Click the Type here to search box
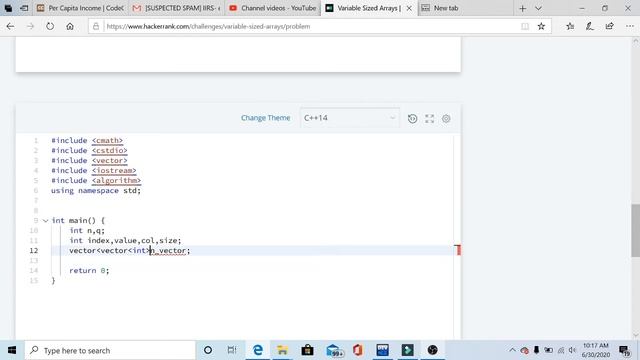Screen dimensions: 640x360 (110, 350)
